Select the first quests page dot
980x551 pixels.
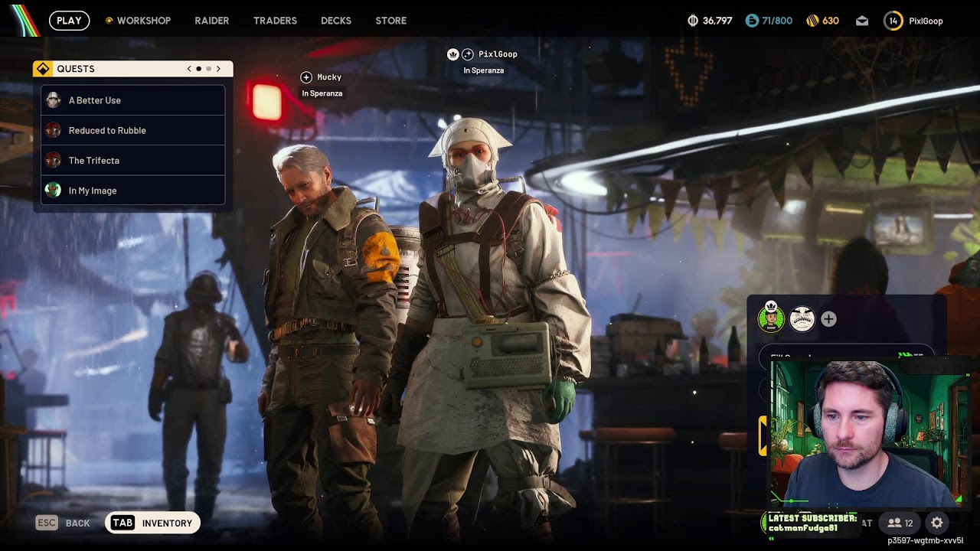click(x=199, y=69)
